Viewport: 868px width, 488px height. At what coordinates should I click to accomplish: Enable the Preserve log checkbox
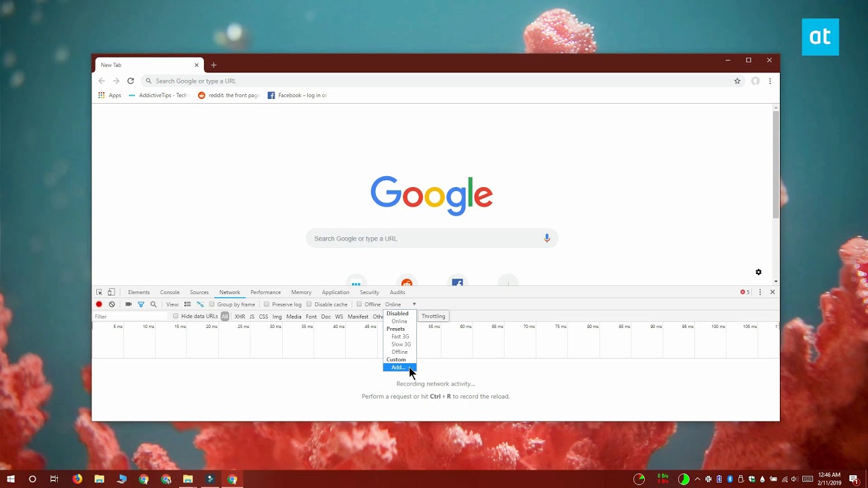[x=267, y=304]
